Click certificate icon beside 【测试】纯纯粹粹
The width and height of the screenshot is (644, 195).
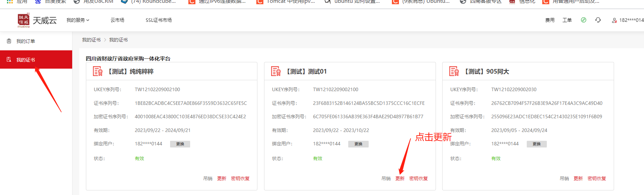click(x=98, y=71)
